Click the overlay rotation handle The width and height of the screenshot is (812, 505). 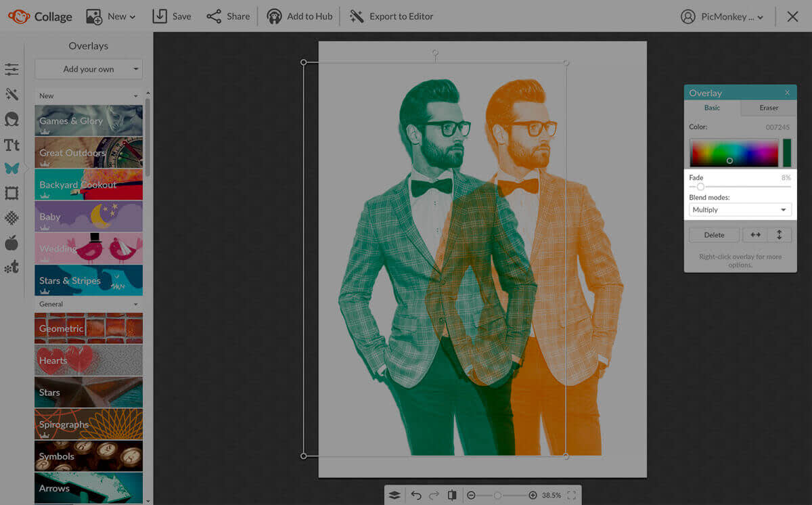(x=435, y=52)
